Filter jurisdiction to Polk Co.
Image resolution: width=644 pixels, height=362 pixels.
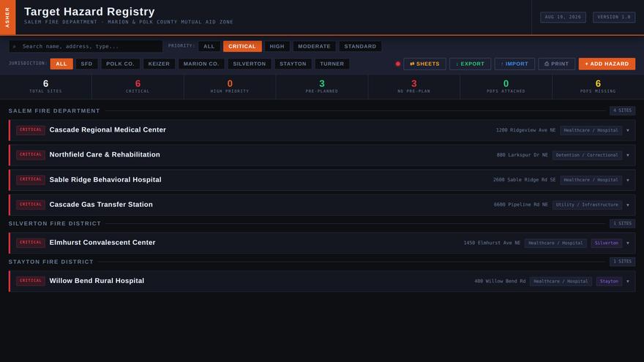120,64
